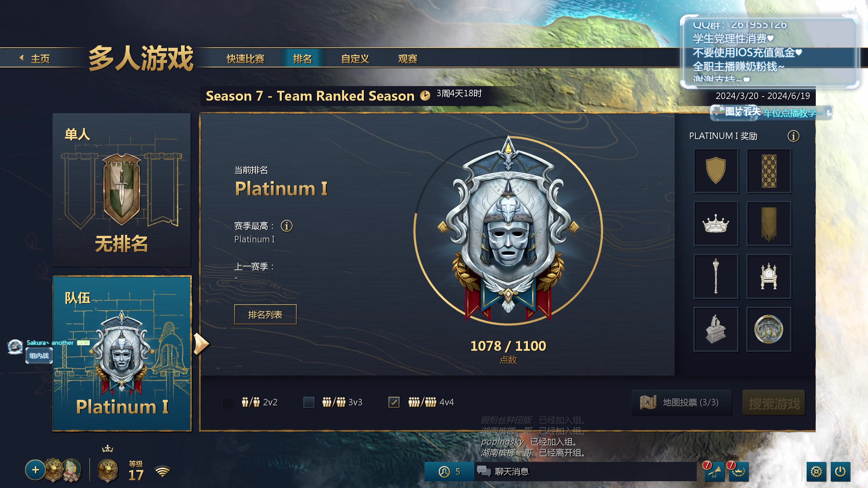This screenshot has height=488, width=868.
Task: Enable the 2v2 checkbox
Action: [x=228, y=402]
